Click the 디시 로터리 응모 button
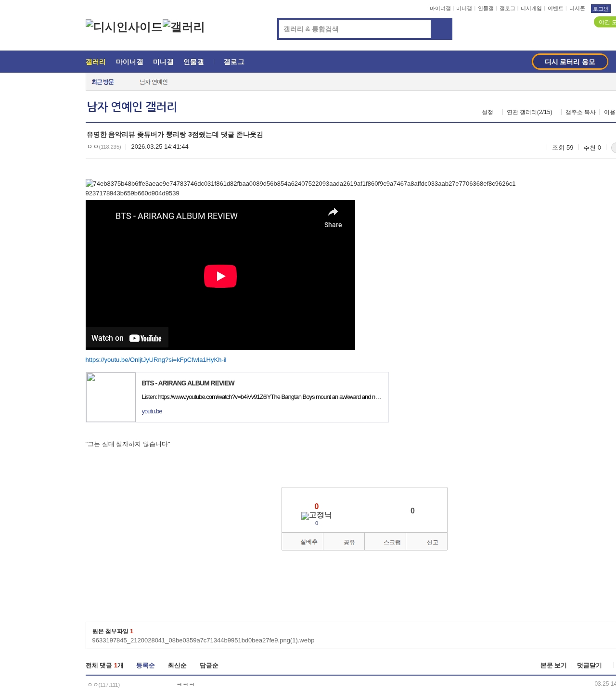The height and width of the screenshot is (691, 616). [x=570, y=62]
